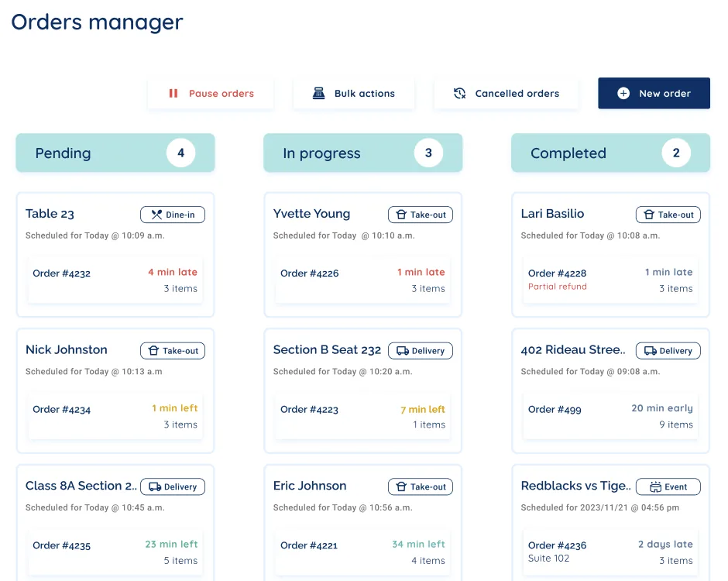
Task: Click the 4 min late status
Action: [x=173, y=272]
